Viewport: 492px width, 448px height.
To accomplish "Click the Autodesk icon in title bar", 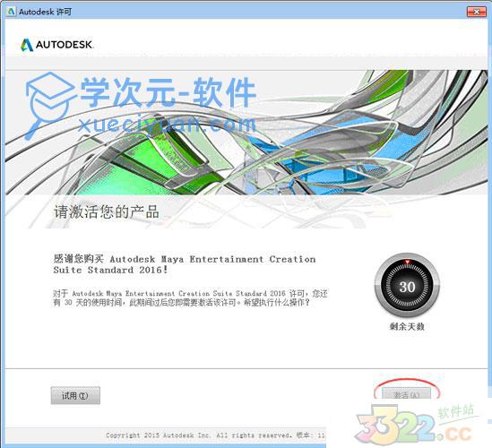I will tap(11, 12).
